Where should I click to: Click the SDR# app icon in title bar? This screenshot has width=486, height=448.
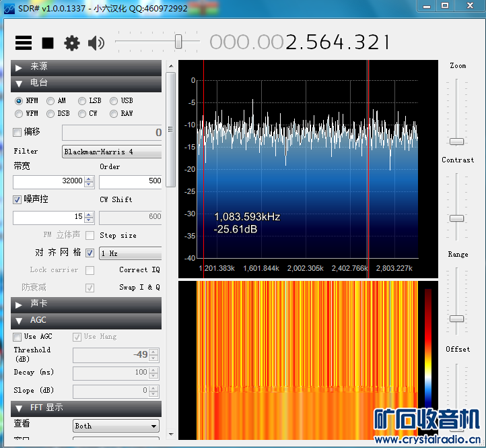click(x=9, y=8)
